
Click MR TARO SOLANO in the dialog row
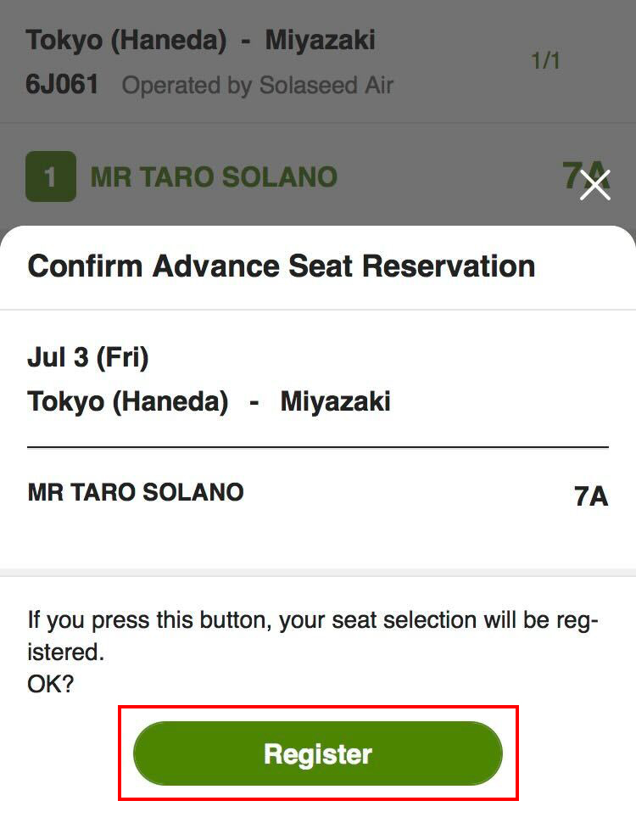136,492
